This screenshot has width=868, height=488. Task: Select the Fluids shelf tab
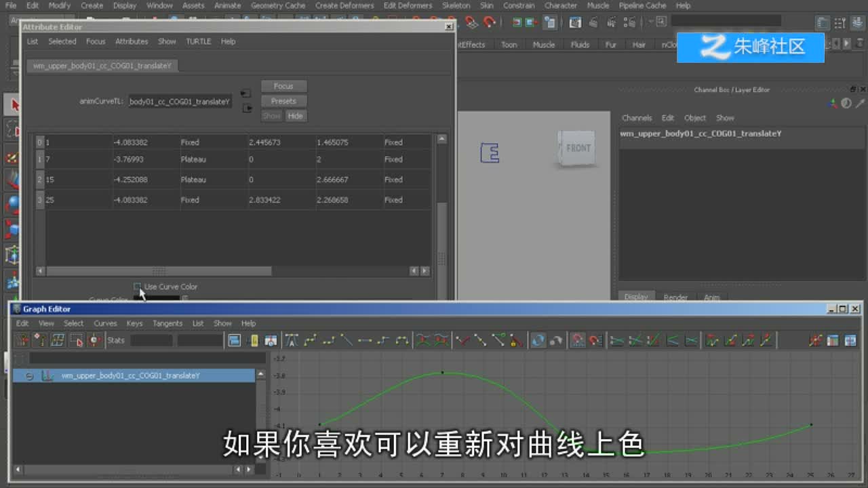coord(580,45)
